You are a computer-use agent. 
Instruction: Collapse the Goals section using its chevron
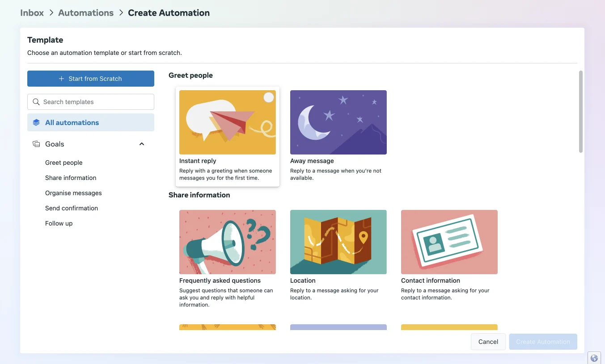pos(142,144)
